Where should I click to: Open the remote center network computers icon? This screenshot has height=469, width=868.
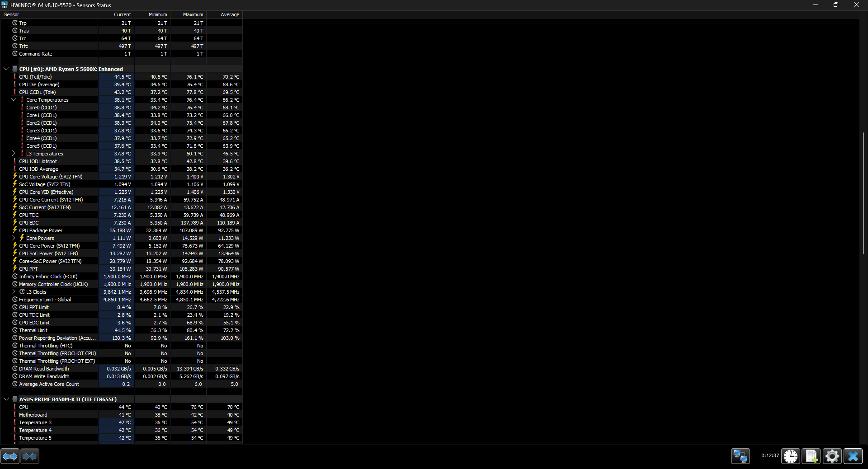tap(741, 456)
